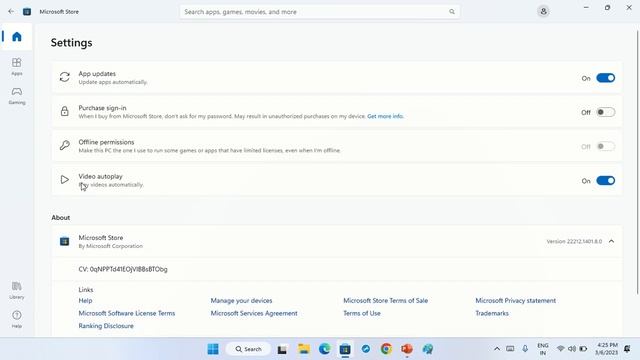
Task: Show hidden tray icons chevron
Action: point(497,349)
